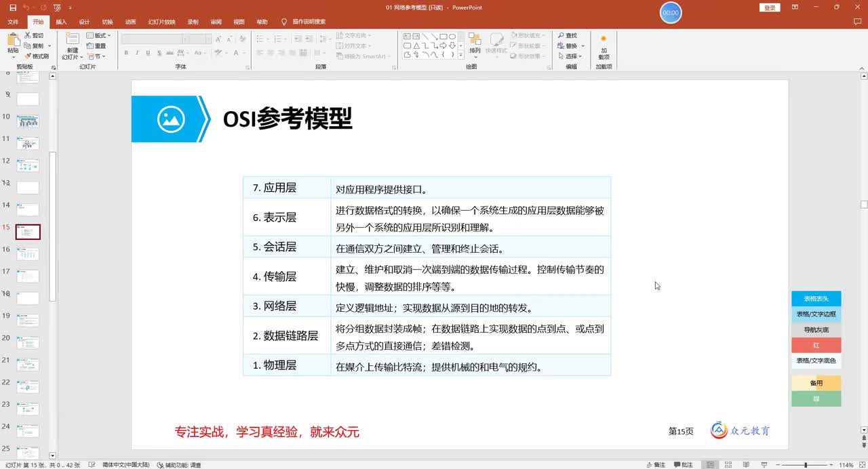Click the 登录 (Sign in) button
Viewport: 868px width, 469px height.
point(770,7)
